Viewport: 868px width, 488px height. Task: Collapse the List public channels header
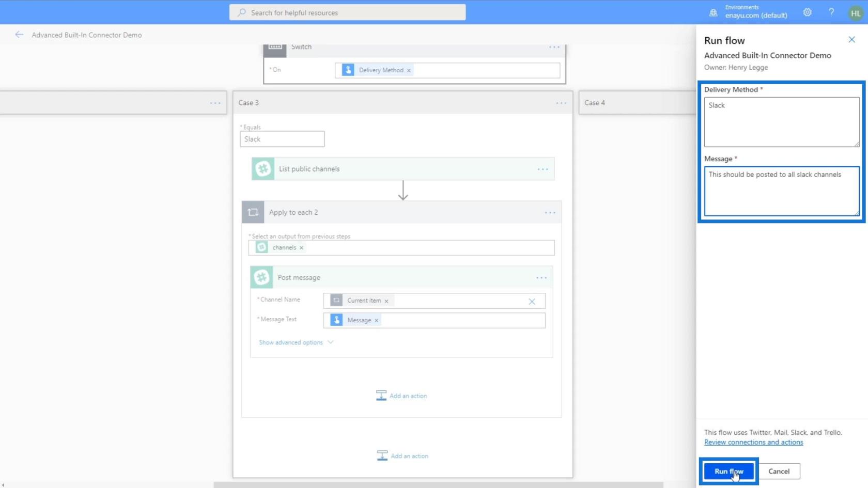pyautogui.click(x=403, y=169)
